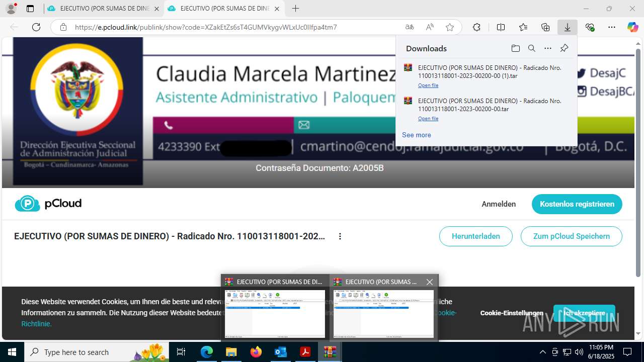644x362 pixels.
Task: Search within downloads
Action: [x=531, y=48]
